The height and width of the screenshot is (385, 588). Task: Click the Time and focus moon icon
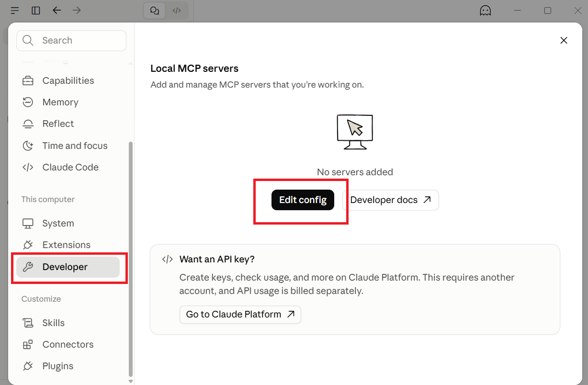click(x=28, y=146)
